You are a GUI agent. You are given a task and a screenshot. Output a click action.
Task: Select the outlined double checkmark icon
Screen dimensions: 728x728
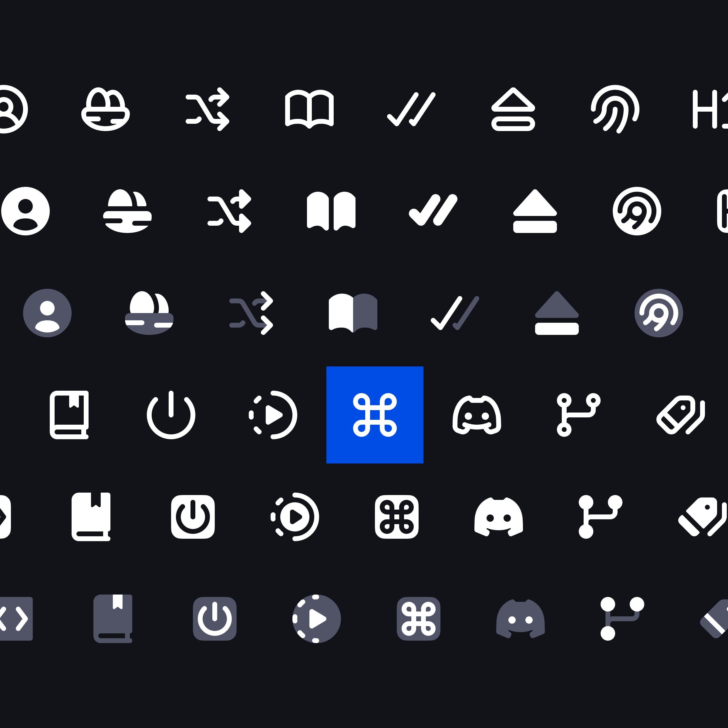(412, 109)
